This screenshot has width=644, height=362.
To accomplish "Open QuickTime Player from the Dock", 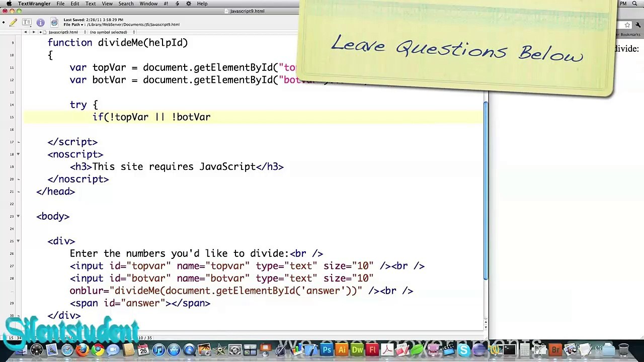I will (x=189, y=350).
